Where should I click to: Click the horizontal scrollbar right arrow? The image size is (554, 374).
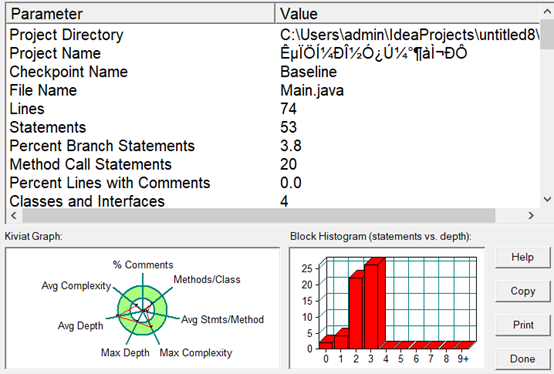tap(531, 215)
